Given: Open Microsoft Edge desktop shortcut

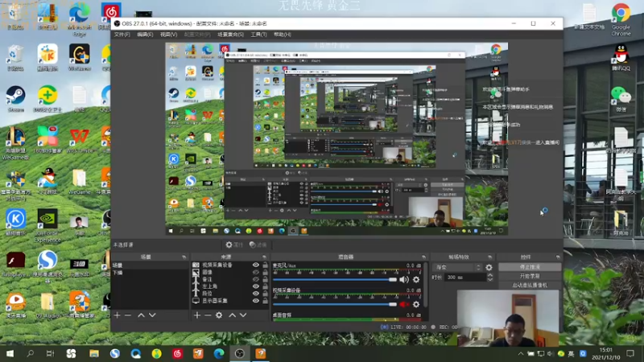Looking at the screenshot, I should tap(79, 19).
